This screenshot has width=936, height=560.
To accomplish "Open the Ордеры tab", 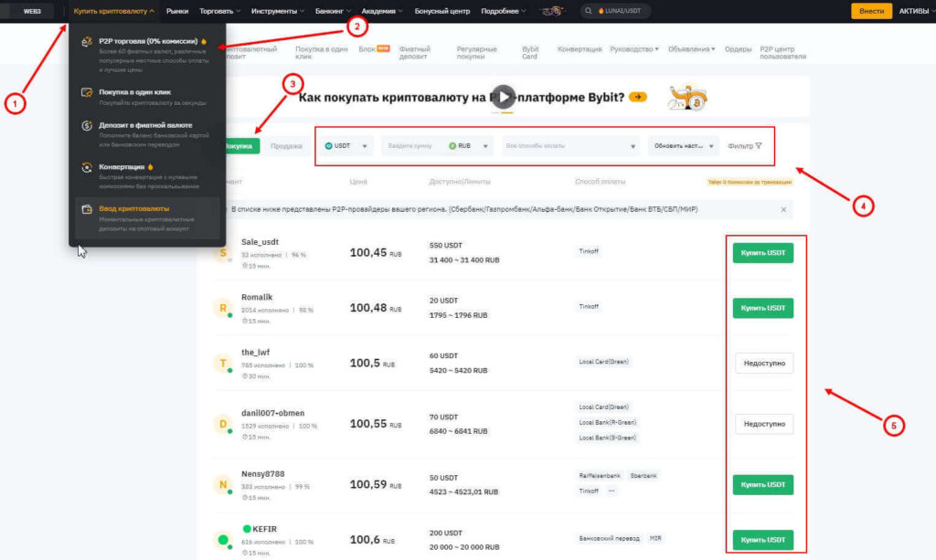I will point(738,49).
